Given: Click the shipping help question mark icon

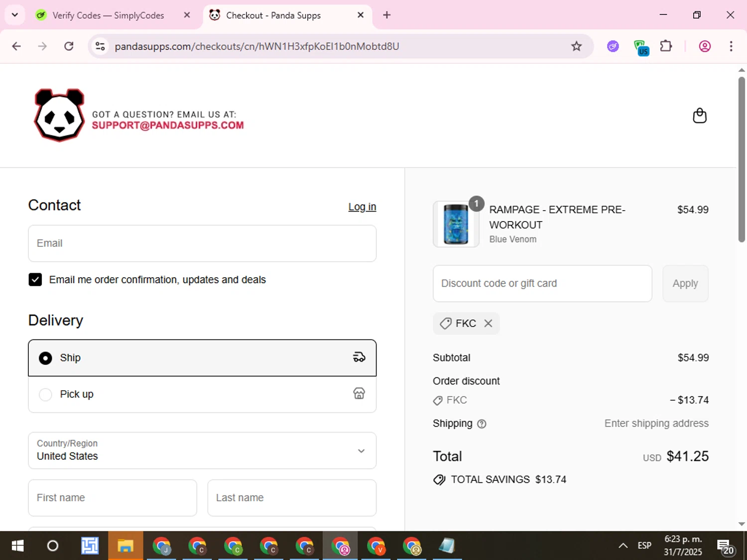Looking at the screenshot, I should click(482, 424).
